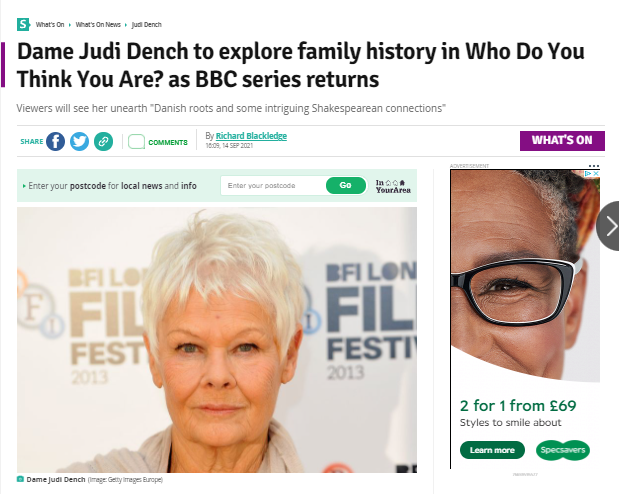
Task: Click the purple WHAT'S ON button
Action: (x=562, y=141)
